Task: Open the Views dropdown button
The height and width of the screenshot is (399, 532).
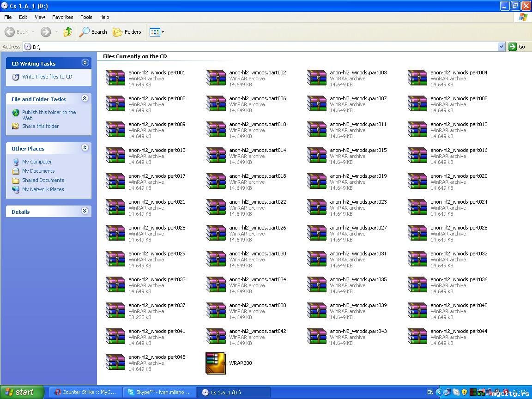Action: click(157, 32)
